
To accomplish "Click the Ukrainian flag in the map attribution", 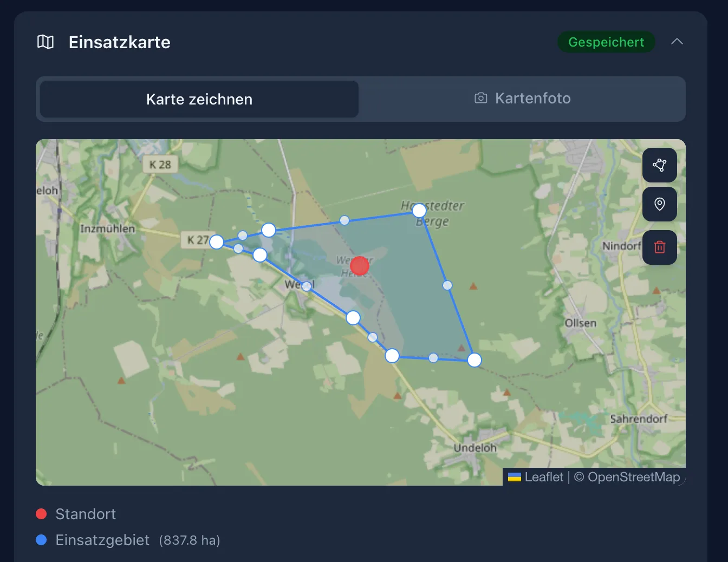I will [x=513, y=477].
